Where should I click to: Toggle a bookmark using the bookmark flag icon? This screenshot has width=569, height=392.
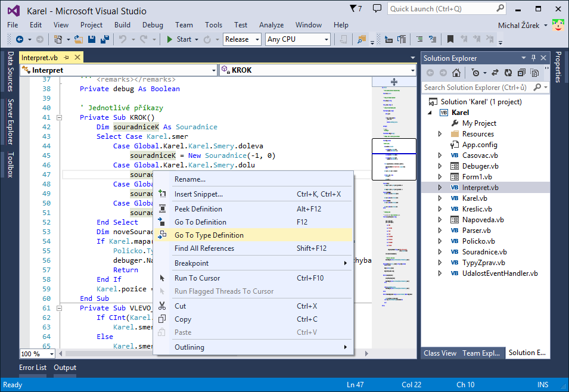click(x=449, y=39)
